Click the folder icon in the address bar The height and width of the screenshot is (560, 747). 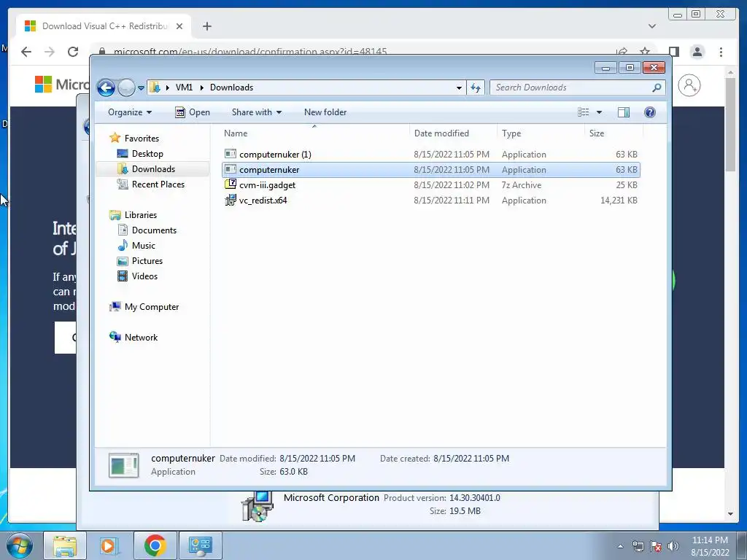155,87
